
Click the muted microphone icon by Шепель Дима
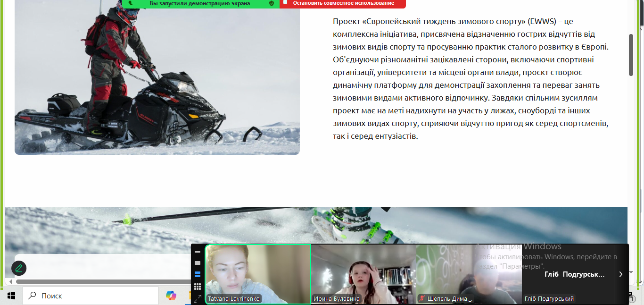422,299
